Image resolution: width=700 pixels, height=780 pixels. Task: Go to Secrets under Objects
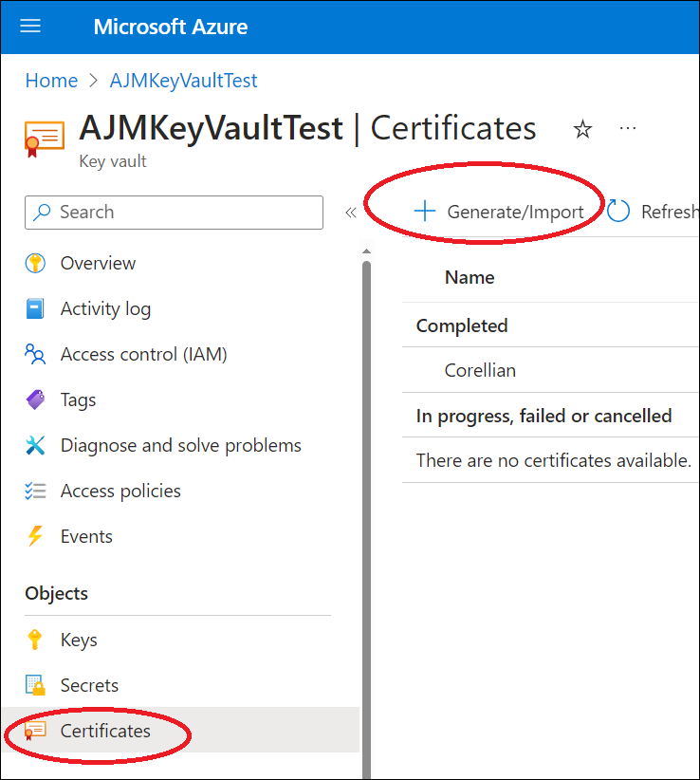[89, 685]
